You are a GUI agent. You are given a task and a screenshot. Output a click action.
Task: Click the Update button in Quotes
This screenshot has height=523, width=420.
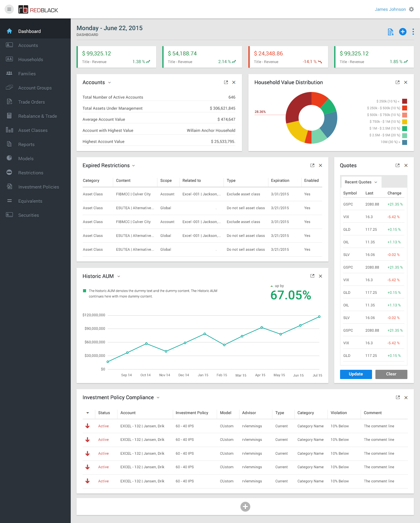click(356, 374)
